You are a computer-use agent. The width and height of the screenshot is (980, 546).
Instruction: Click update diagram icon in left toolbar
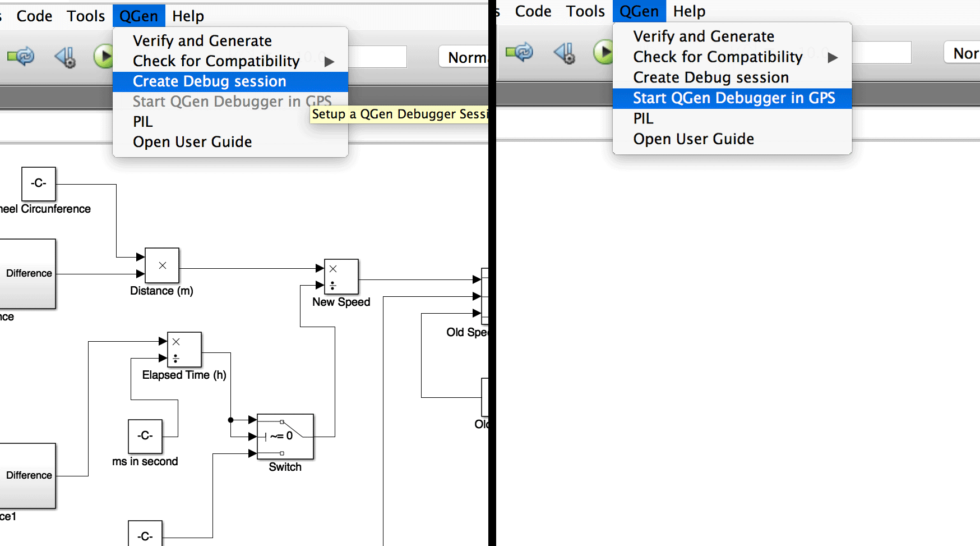(21, 56)
